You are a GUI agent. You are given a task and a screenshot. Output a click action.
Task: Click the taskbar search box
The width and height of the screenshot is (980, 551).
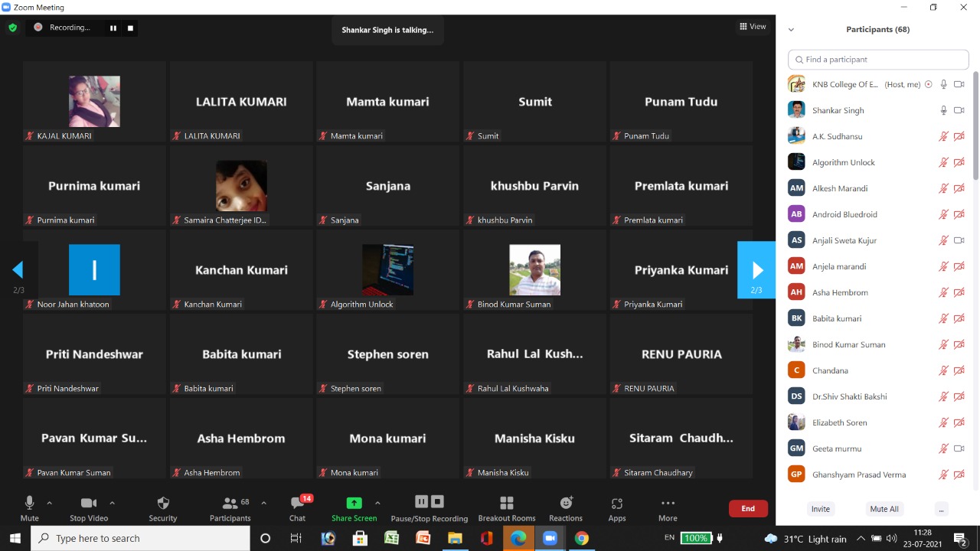pos(140,538)
